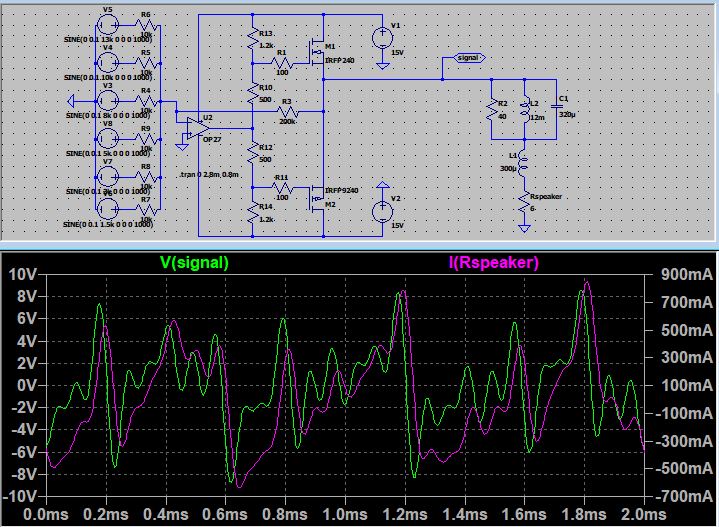Click the 100mA right axis label
719x527 pixels.
coord(686,385)
